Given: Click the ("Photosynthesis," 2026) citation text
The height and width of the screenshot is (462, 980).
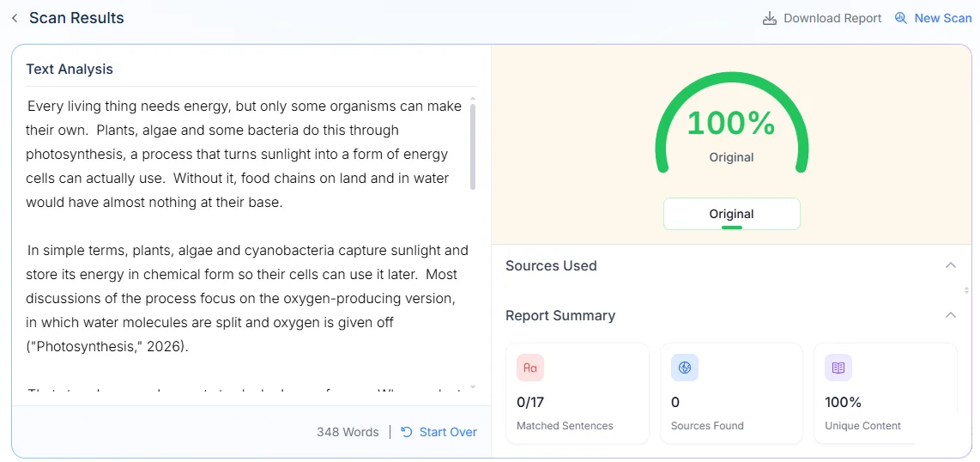Looking at the screenshot, I should [x=107, y=347].
